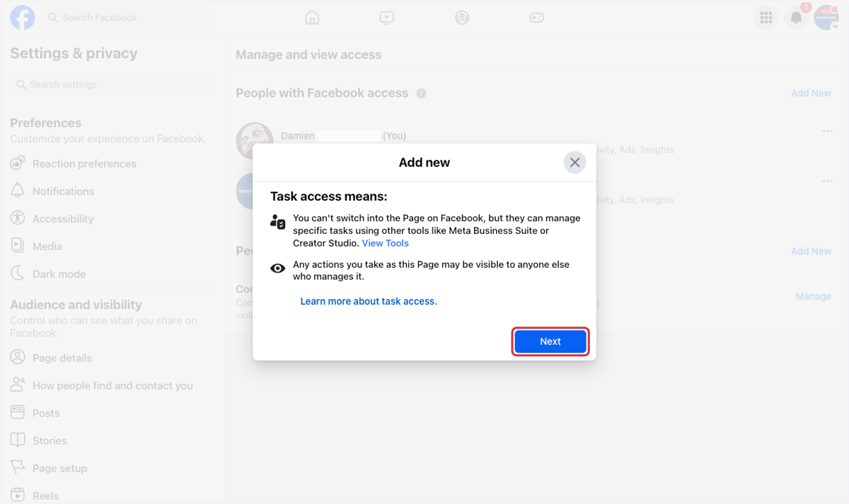Click the Manage link

(813, 297)
